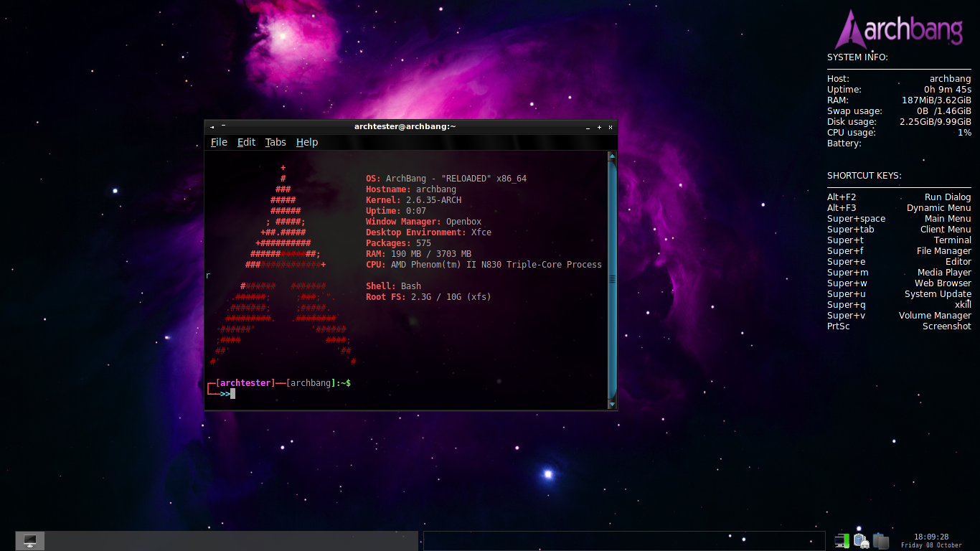Open the network monitor tray icon
Viewport: 980px width, 551px height.
pos(842,540)
